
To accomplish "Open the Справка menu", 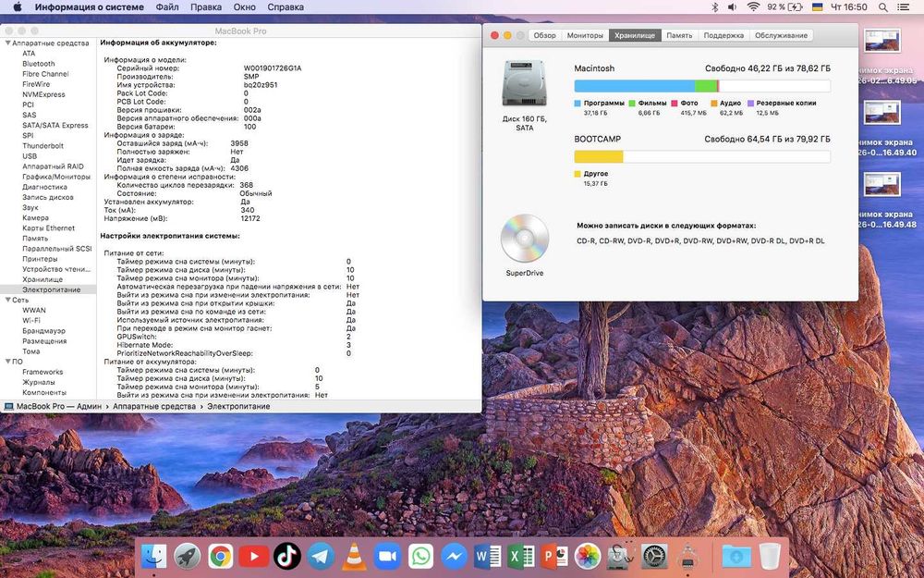I will tap(286, 7).
